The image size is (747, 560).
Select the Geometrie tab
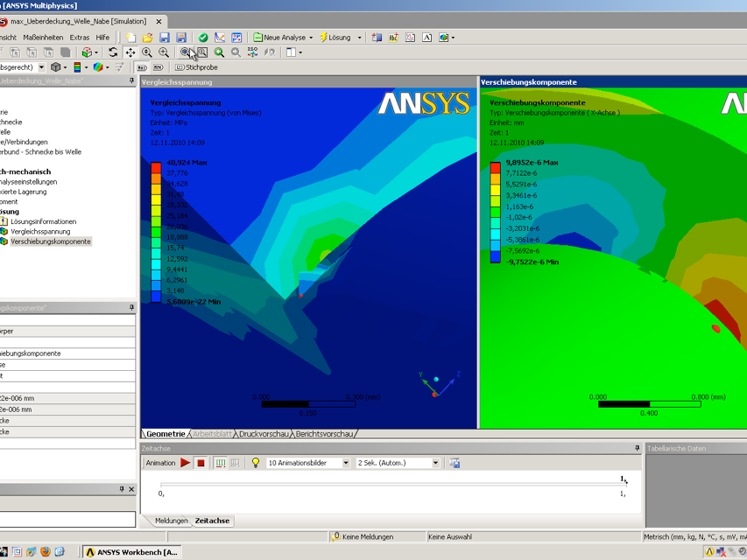point(166,434)
